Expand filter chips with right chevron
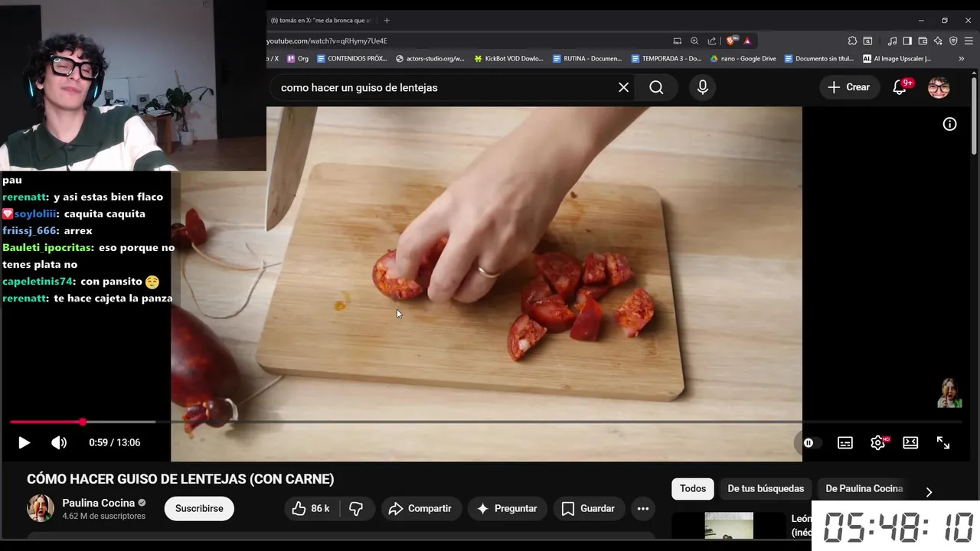This screenshot has height=551, width=980. click(929, 491)
